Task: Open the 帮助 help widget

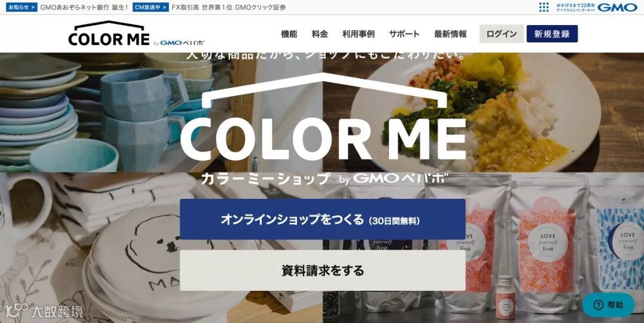Action: point(608,305)
